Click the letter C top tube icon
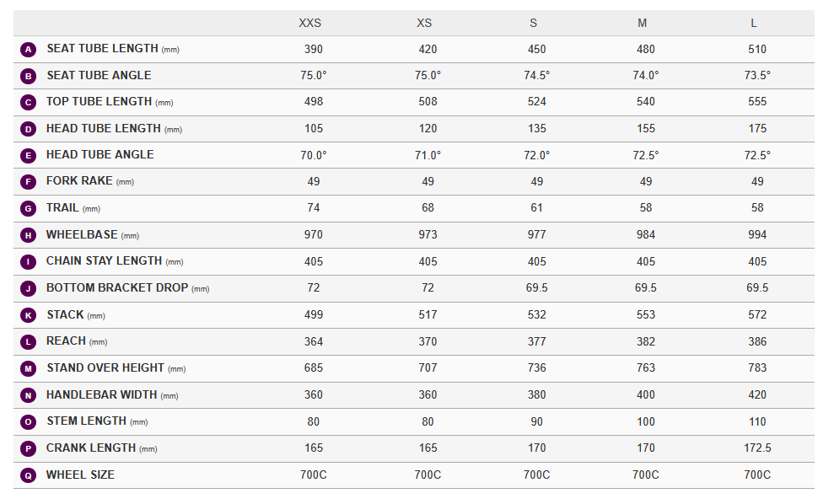823x504 pixels. (x=28, y=103)
